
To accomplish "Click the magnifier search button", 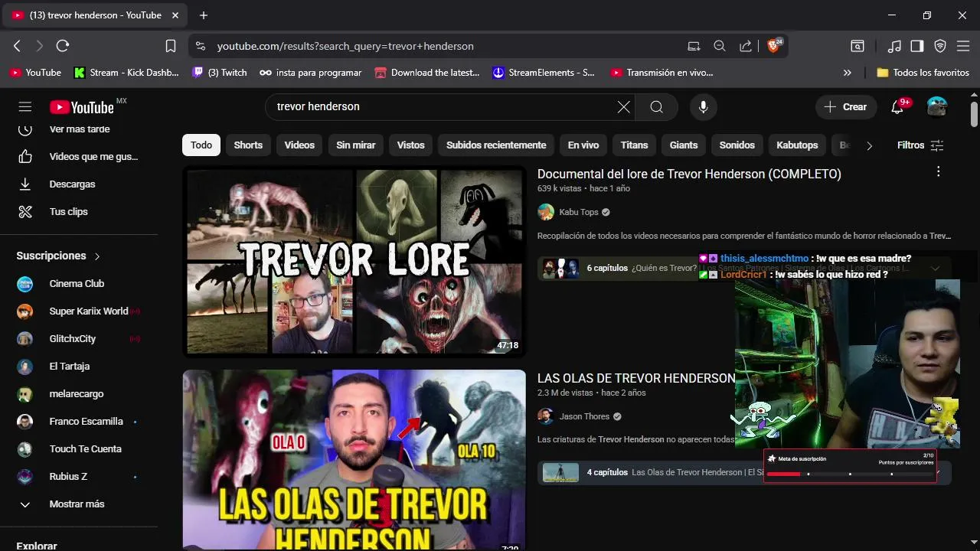I will tap(656, 107).
